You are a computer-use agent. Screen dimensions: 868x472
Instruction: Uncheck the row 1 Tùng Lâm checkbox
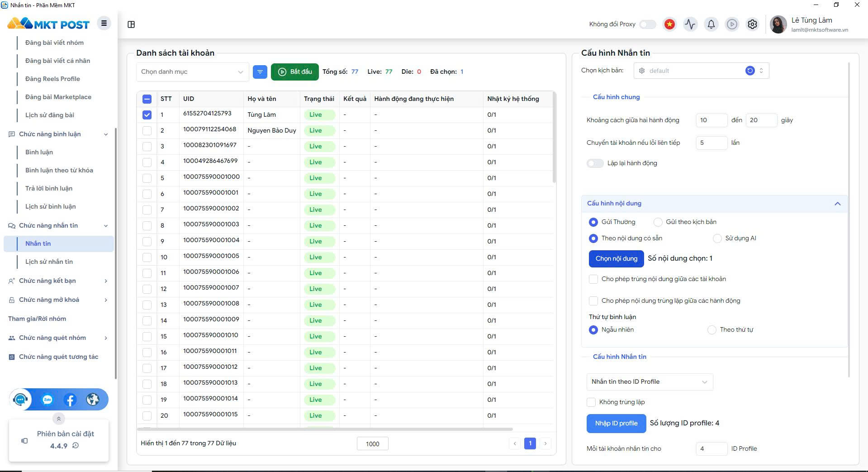[x=147, y=114]
